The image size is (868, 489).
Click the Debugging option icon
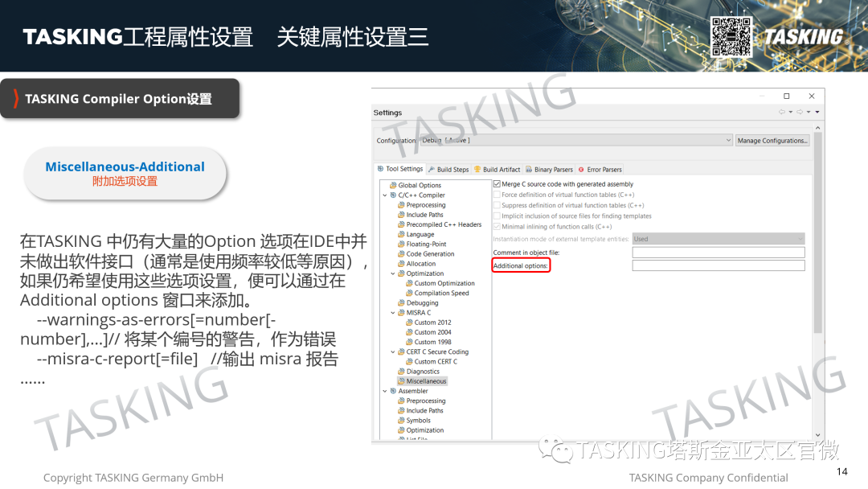(401, 303)
